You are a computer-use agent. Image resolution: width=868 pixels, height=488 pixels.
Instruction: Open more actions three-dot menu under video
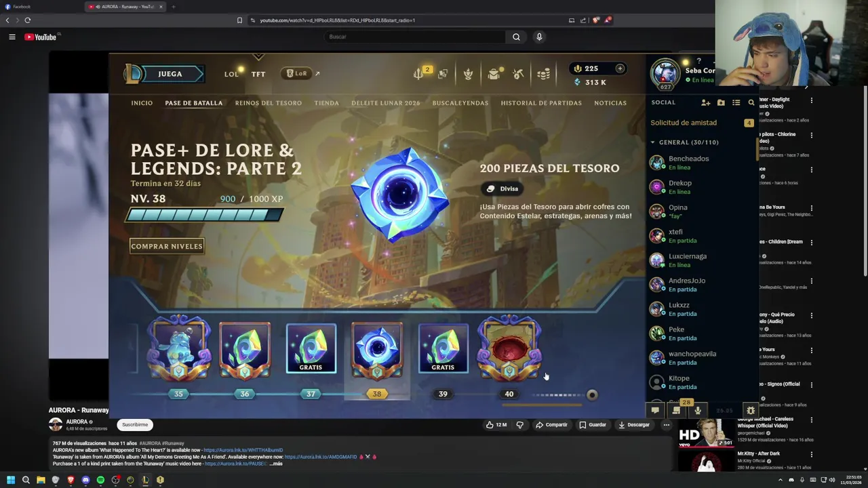pos(666,425)
